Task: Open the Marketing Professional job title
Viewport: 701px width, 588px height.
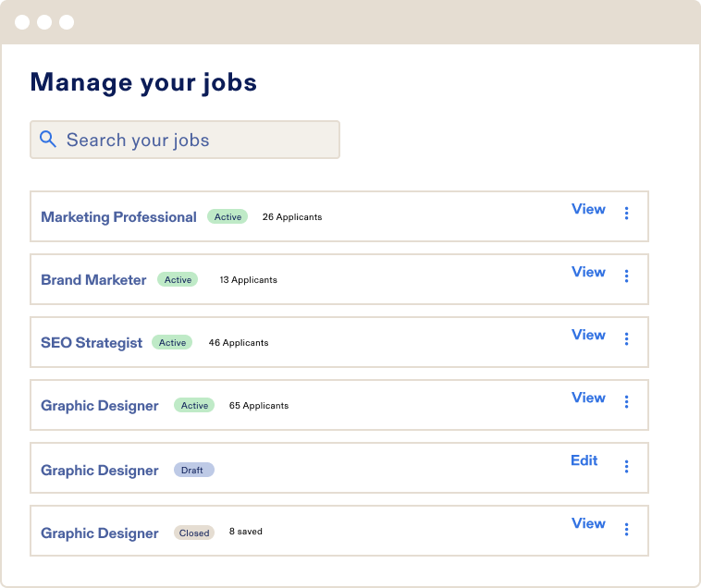Action: 118,216
